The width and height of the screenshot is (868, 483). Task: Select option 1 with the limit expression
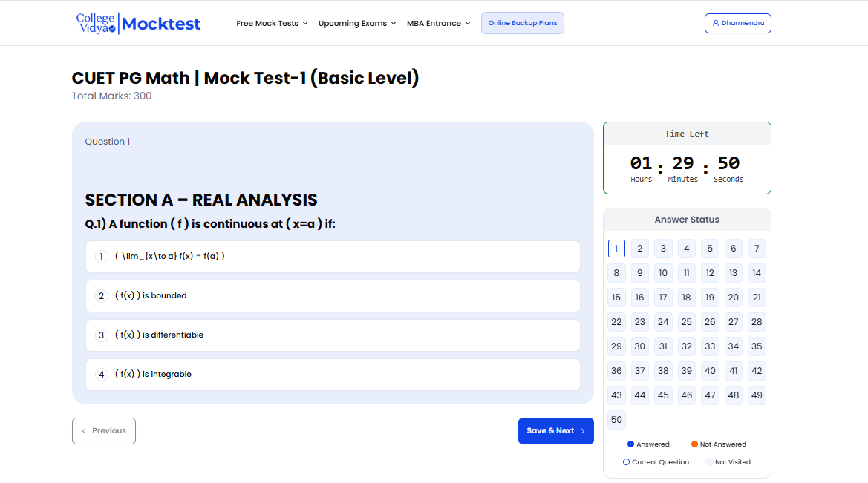coord(333,257)
